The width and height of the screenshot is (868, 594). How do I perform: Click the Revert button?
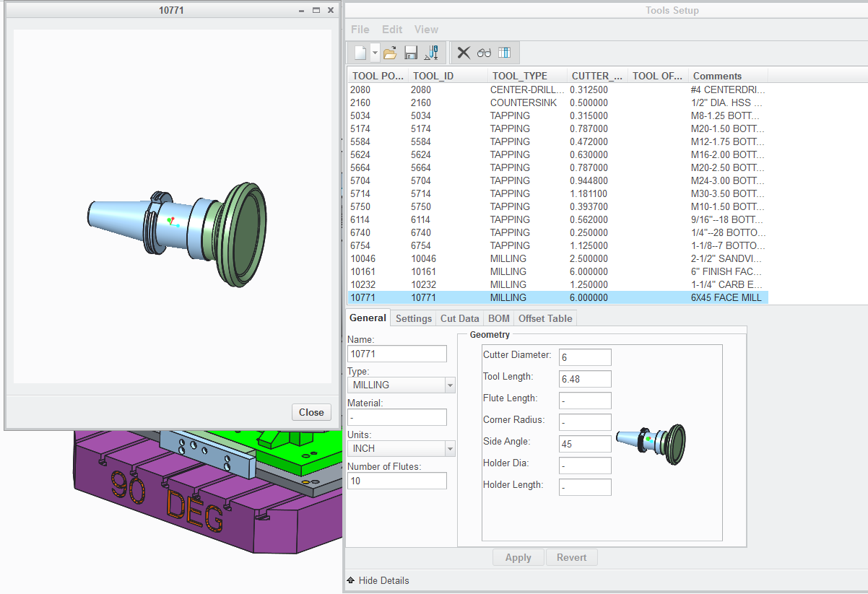572,557
